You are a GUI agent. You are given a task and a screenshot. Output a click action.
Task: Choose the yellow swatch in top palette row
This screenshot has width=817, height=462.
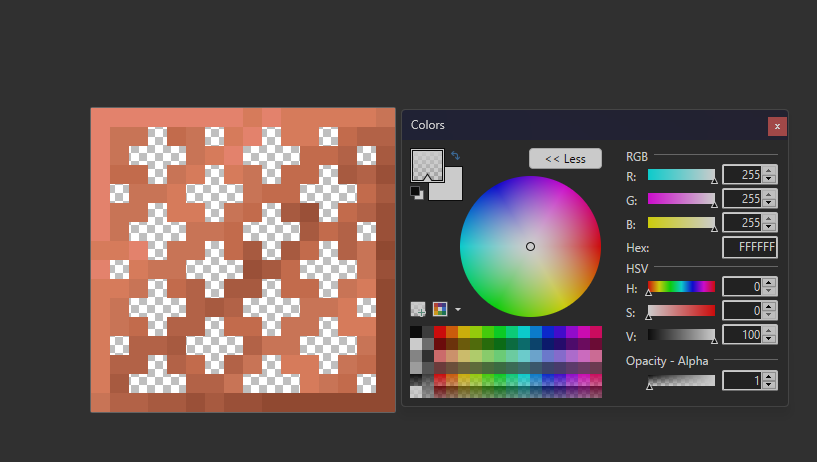(464, 332)
